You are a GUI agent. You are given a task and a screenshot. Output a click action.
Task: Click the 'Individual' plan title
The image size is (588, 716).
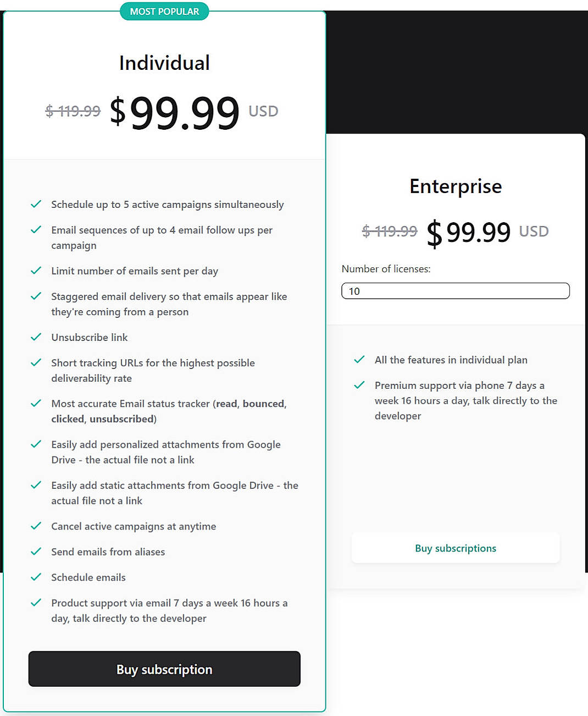(164, 63)
